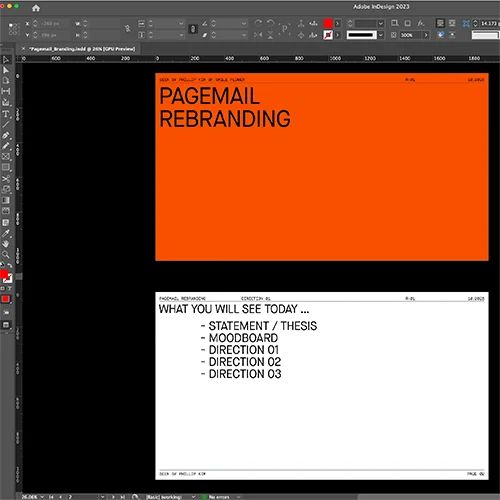The width and height of the screenshot is (500, 500).
Task: Toggle the auto-fit link button
Action: pos(193,29)
